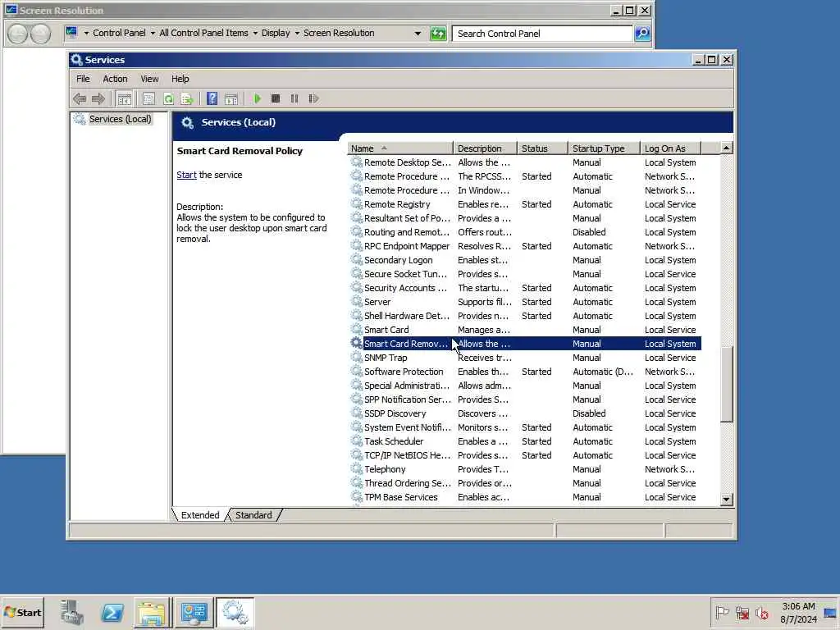The image size is (840, 630).
Task: Click Screen Resolution in the address breadcrumb
Action: coord(339,33)
